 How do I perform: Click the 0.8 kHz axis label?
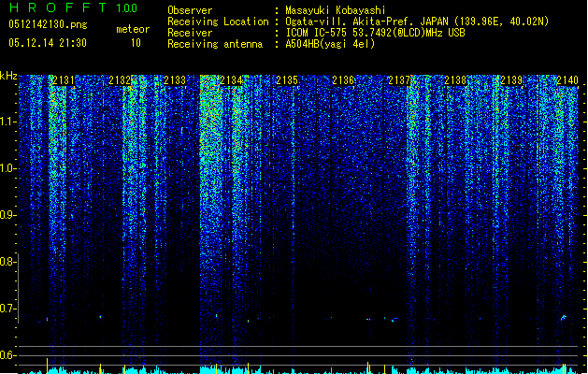[x=7, y=262]
